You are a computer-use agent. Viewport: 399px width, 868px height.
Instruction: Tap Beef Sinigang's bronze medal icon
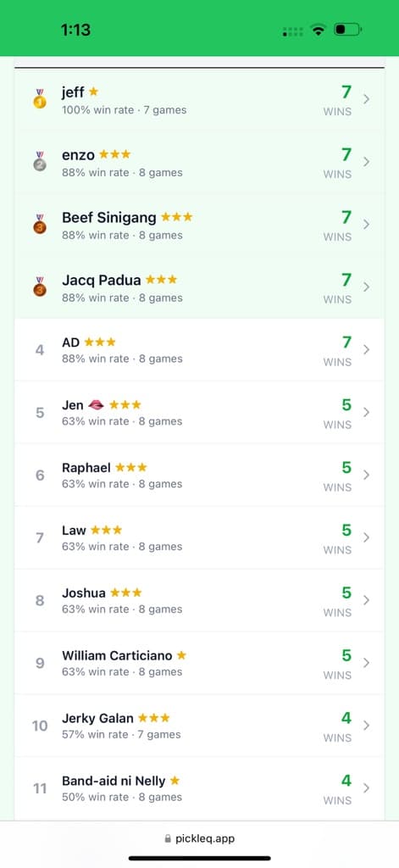(39, 224)
